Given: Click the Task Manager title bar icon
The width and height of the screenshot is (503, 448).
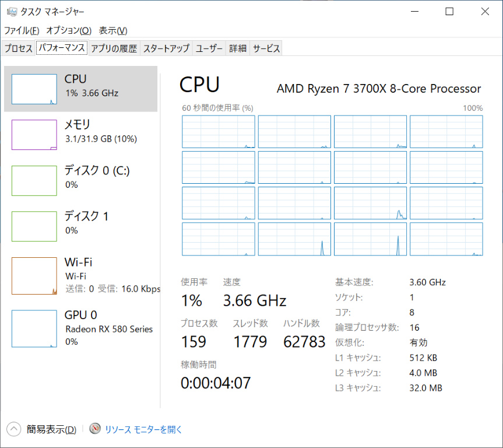Looking at the screenshot, I should (12, 12).
